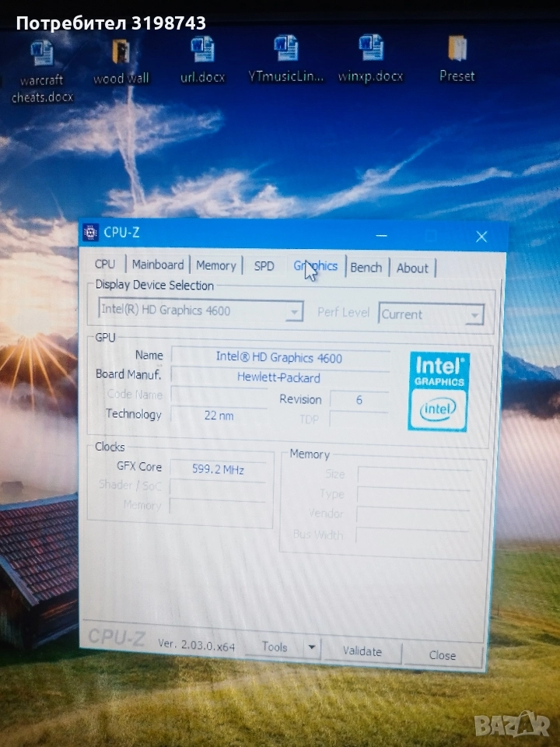Open the winxp.docx desktop document
Image resolution: width=560 pixels, height=747 pixels.
pyautogui.click(x=371, y=51)
